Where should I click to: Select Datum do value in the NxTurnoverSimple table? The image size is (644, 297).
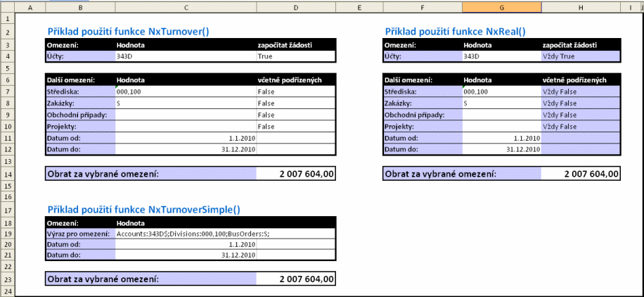pyautogui.click(x=185, y=255)
